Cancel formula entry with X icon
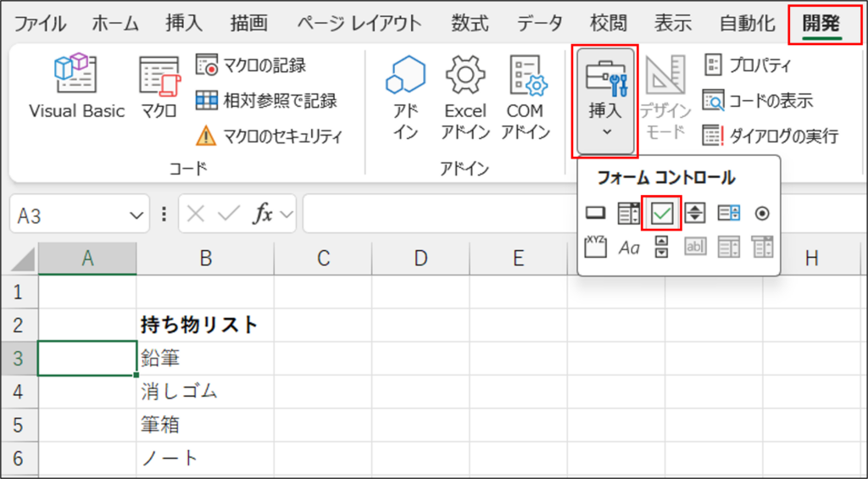The height and width of the screenshot is (479, 868). pyautogui.click(x=196, y=214)
